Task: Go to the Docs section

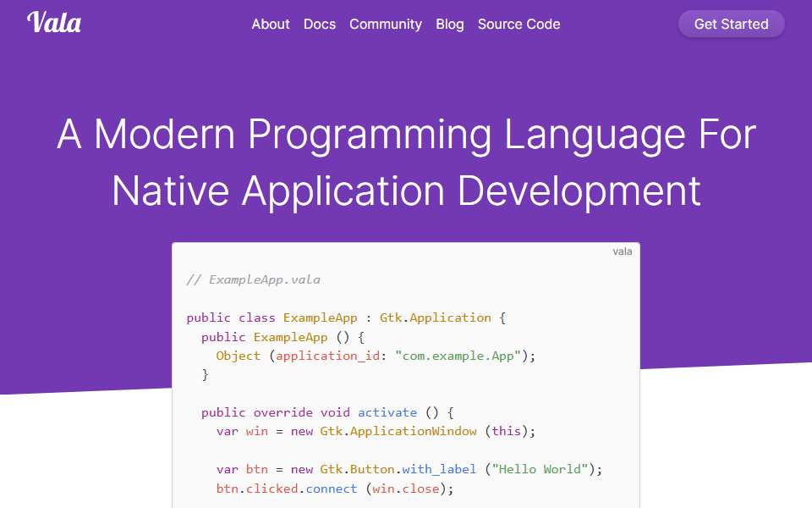Action: pyautogui.click(x=320, y=25)
